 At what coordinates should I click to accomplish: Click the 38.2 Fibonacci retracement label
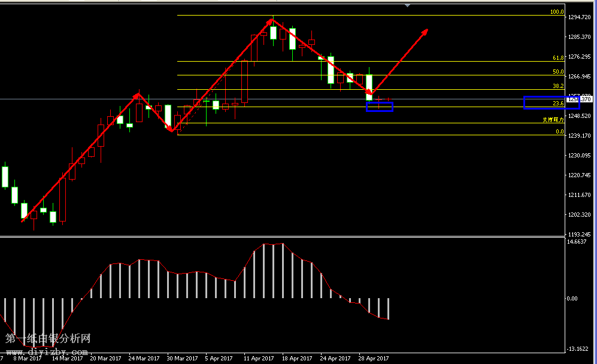pos(558,86)
